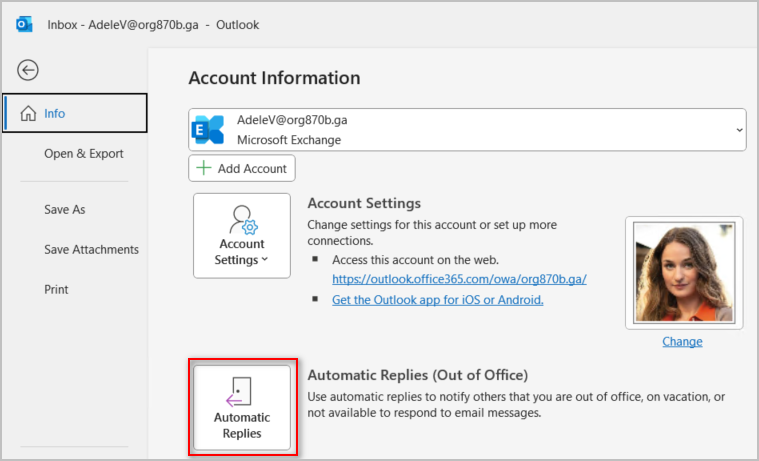Choose Print from the sidebar
This screenshot has height=461, width=759.
click(x=56, y=289)
